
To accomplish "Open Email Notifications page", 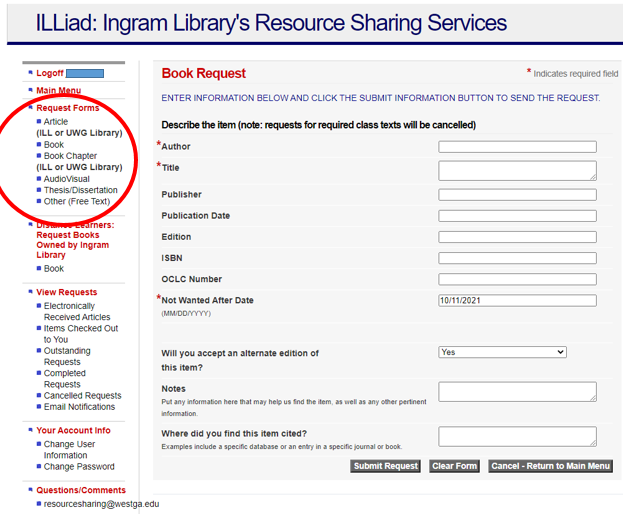I will pos(79,407).
